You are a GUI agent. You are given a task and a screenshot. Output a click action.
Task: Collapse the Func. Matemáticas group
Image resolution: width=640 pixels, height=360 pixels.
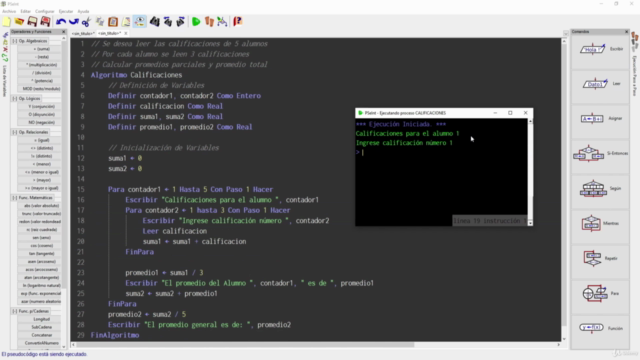[15, 198]
